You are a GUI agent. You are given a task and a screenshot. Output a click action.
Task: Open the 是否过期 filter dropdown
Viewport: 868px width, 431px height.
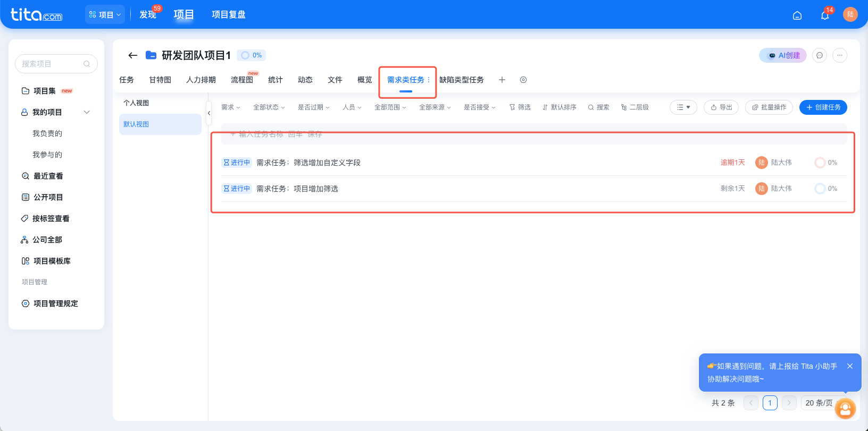coord(314,107)
